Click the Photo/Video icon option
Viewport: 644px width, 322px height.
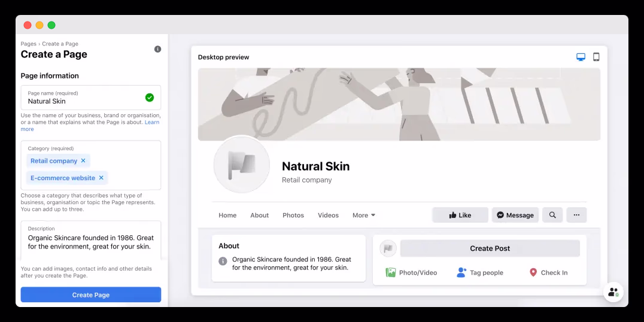coord(391,272)
